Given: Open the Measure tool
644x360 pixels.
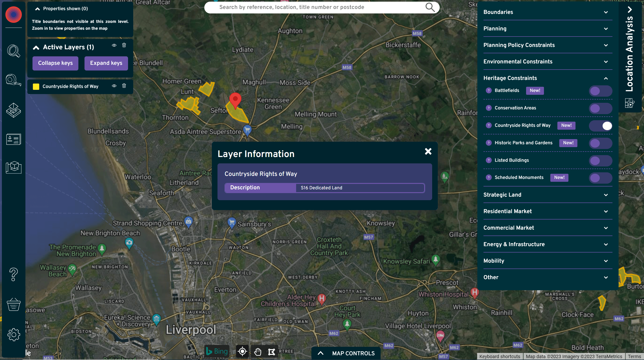Looking at the screenshot, I should [13, 80].
